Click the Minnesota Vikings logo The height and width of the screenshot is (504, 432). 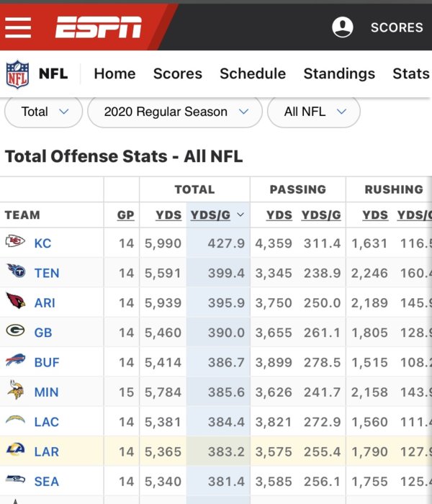click(15, 392)
